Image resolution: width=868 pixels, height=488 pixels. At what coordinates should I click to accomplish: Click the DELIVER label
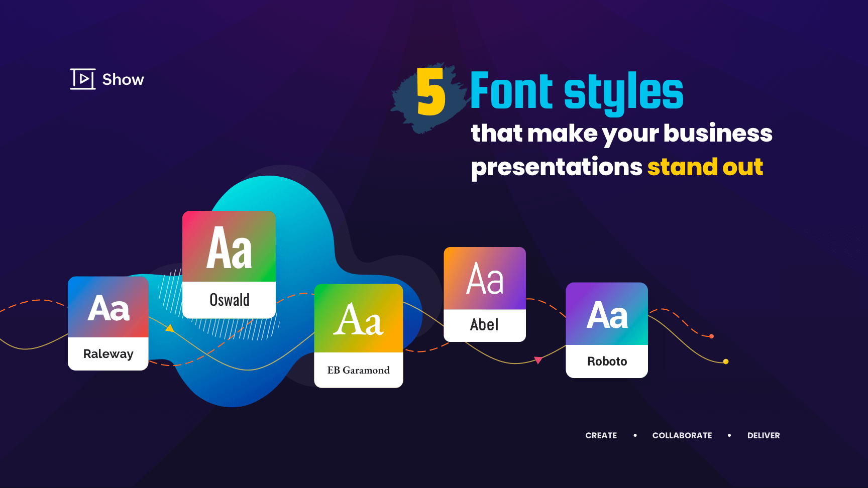[x=763, y=435]
